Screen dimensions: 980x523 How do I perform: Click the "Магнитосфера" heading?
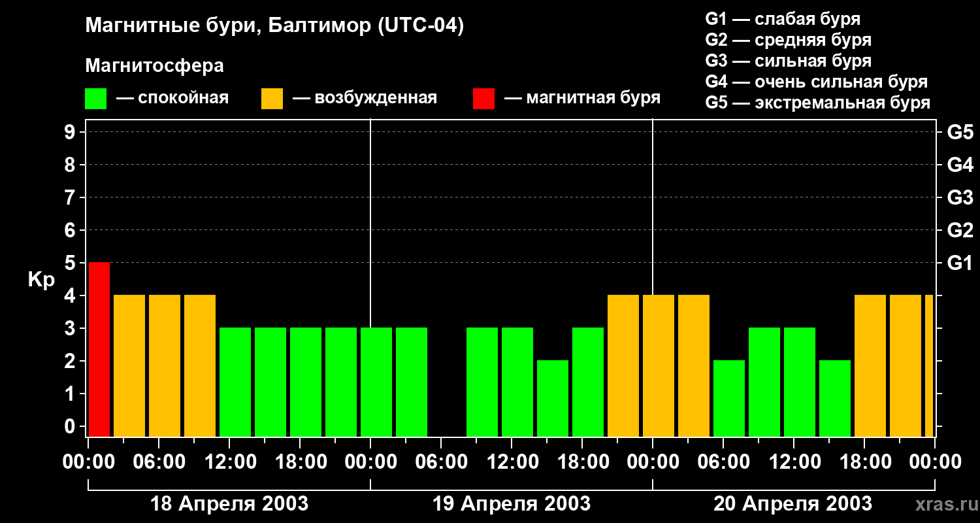154,66
